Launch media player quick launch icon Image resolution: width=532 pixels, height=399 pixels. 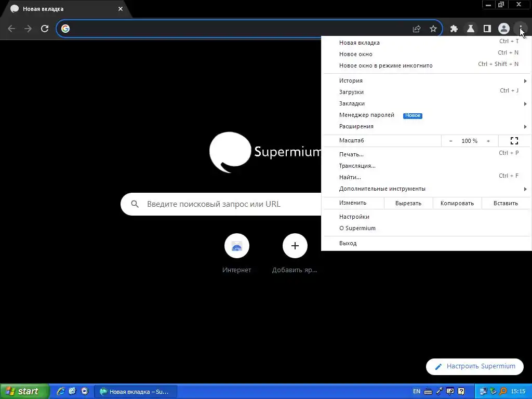click(85, 391)
